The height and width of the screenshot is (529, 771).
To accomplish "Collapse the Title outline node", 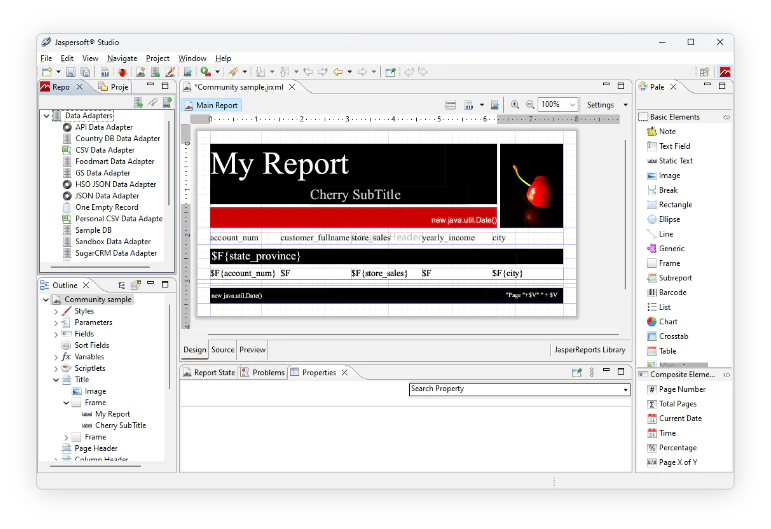I will [56, 380].
